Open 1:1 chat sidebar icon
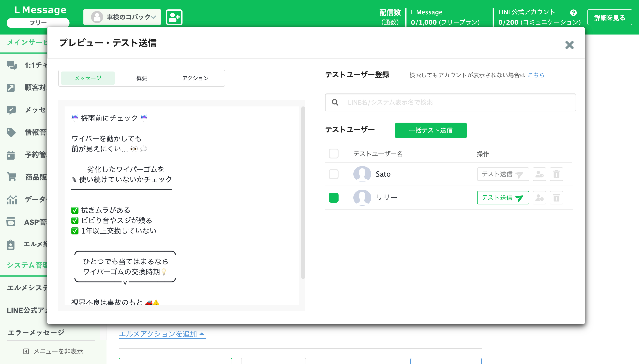The image size is (639, 364). point(11,65)
